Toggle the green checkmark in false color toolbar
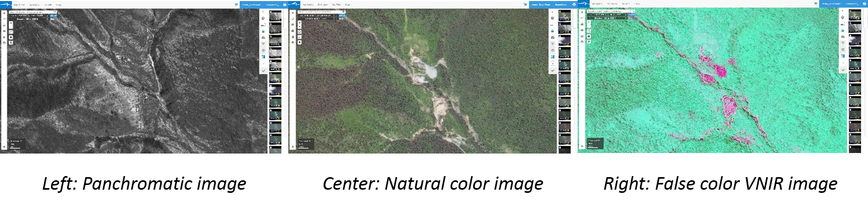This screenshot has width=868, height=207. (x=843, y=70)
